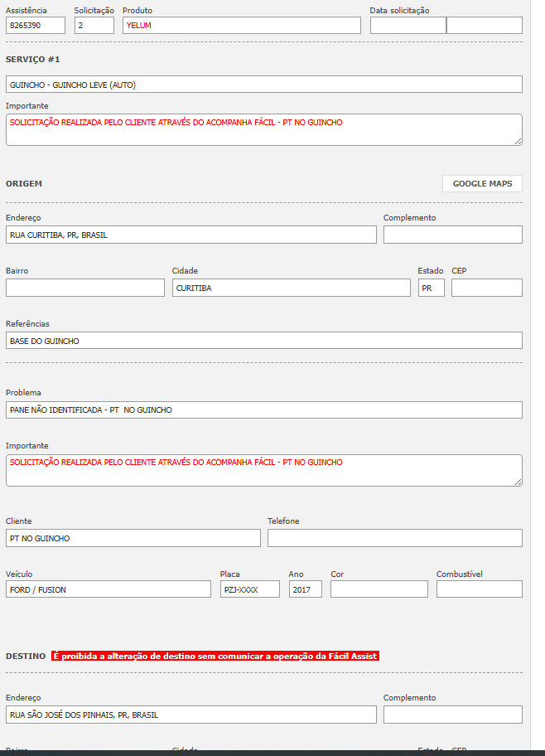Click the GOOGLE MAPS button

pos(482,183)
